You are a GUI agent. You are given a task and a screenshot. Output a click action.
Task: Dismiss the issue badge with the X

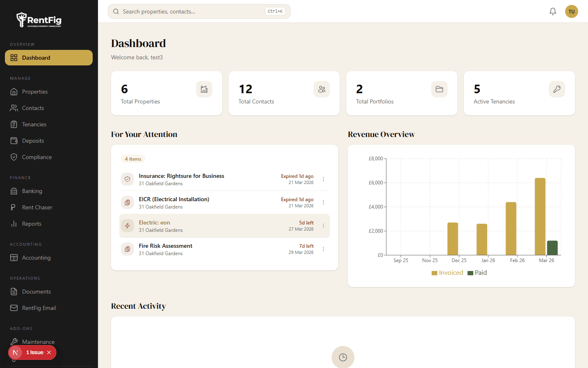point(48,352)
